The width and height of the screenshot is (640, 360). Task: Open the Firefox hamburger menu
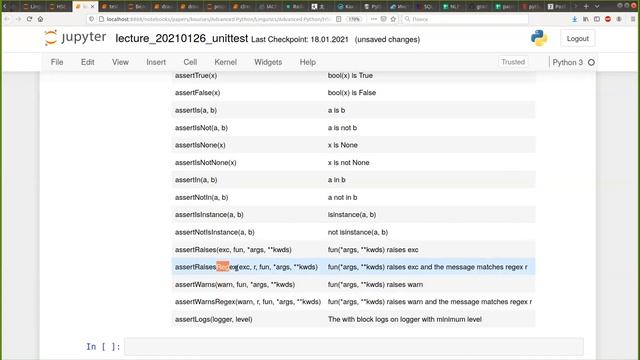(x=633, y=19)
